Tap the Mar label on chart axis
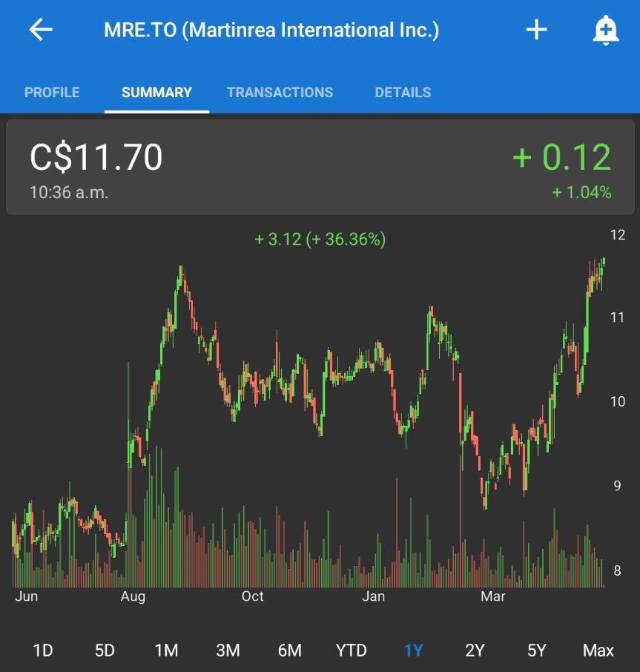Viewport: 640px width, 672px height. pos(492,596)
